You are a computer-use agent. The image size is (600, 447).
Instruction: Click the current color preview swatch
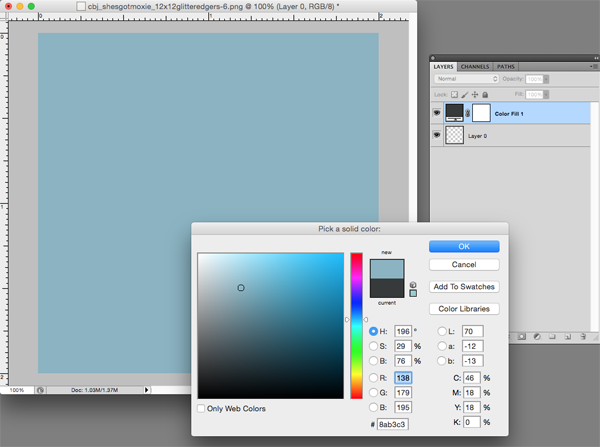(387, 288)
